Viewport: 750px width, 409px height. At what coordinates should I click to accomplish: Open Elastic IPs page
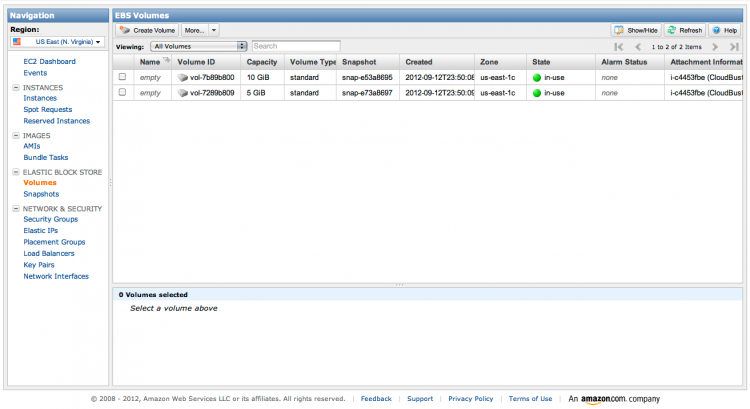(40, 231)
